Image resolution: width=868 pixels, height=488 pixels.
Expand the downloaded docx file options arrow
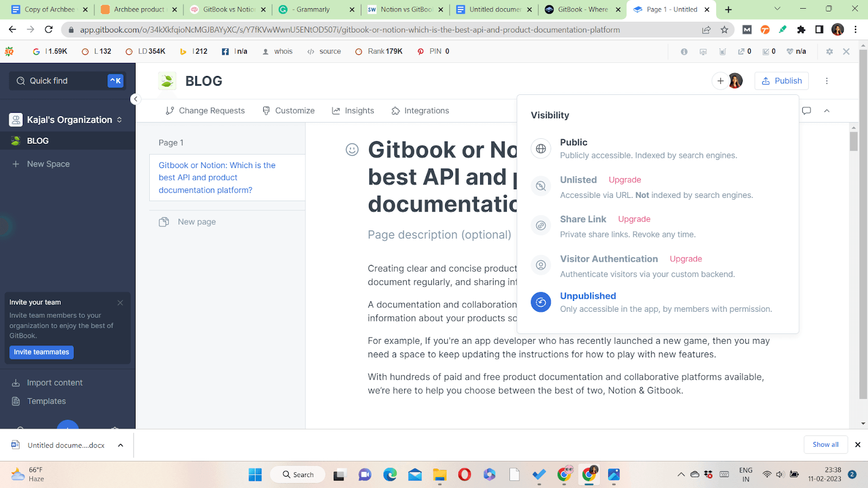[120, 445]
